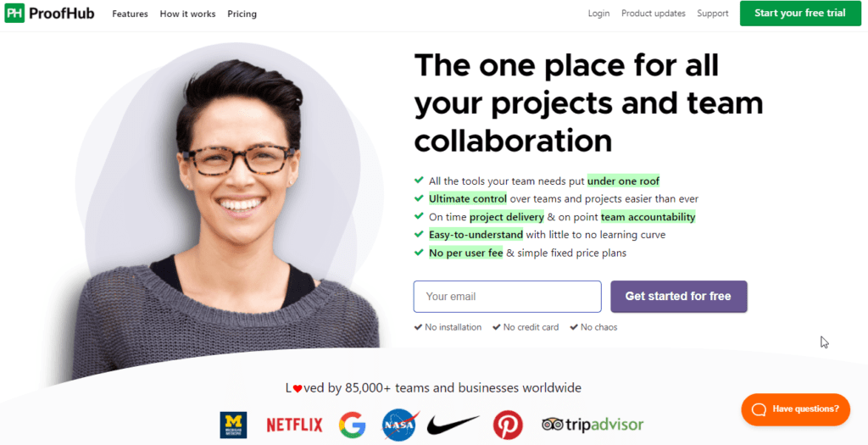Click the Michigan Medicine logo
The height and width of the screenshot is (445, 868).
point(233,425)
